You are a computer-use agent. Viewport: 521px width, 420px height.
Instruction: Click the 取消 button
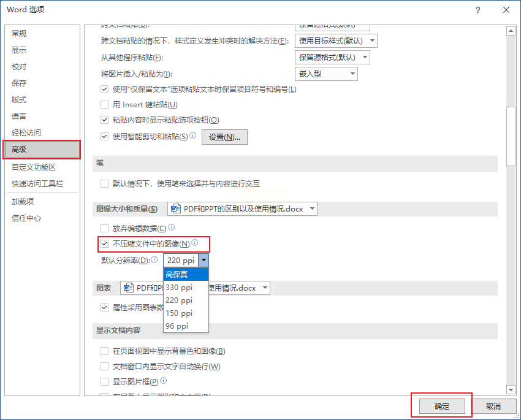point(493,406)
